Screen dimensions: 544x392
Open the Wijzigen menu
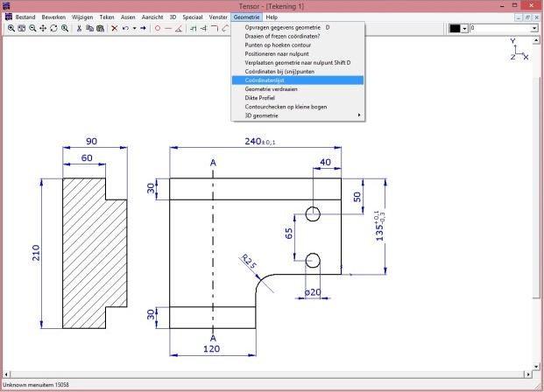tap(82, 17)
